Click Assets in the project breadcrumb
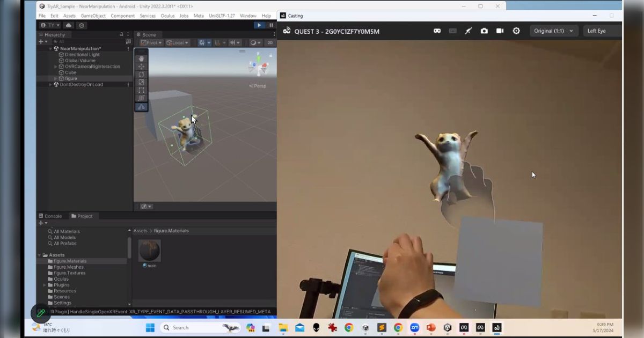Viewport: 644px width, 338px height. (140, 231)
